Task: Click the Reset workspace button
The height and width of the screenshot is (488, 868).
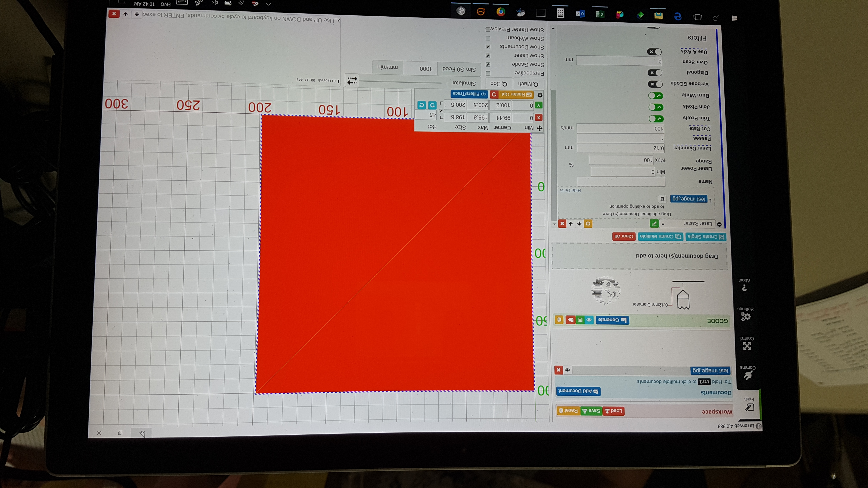Action: 568,411
